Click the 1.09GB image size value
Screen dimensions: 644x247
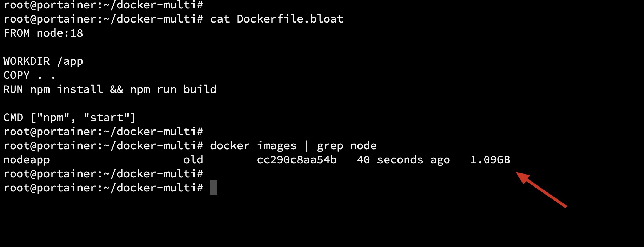point(490,160)
